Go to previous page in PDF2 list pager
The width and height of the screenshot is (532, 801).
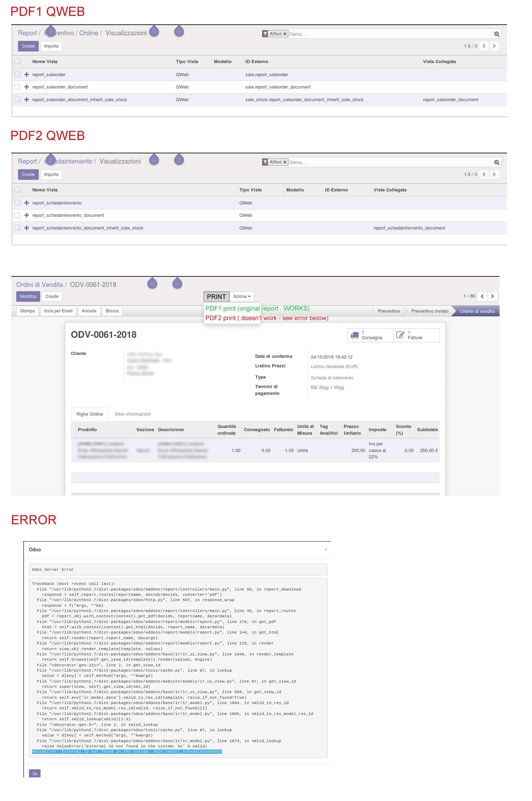click(484, 175)
